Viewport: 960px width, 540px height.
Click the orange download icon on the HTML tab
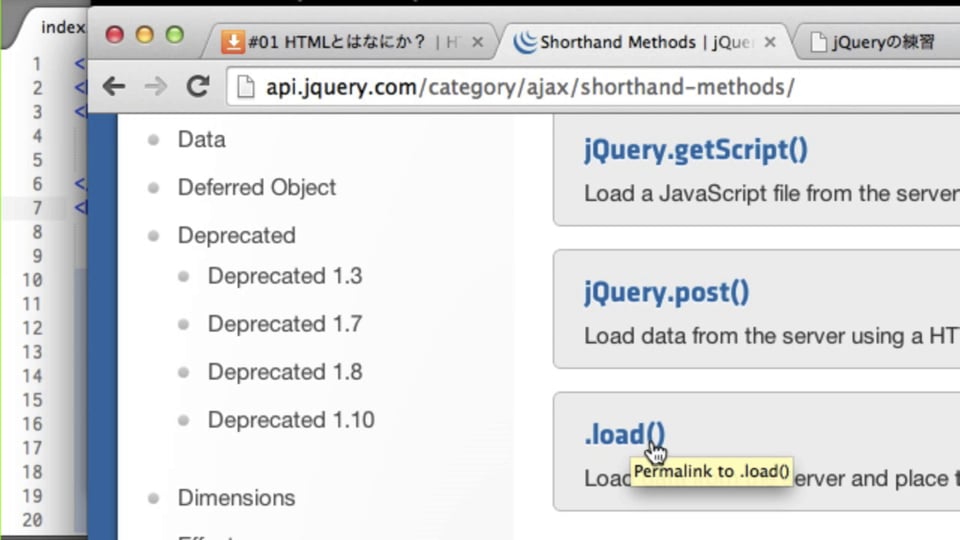(x=233, y=42)
